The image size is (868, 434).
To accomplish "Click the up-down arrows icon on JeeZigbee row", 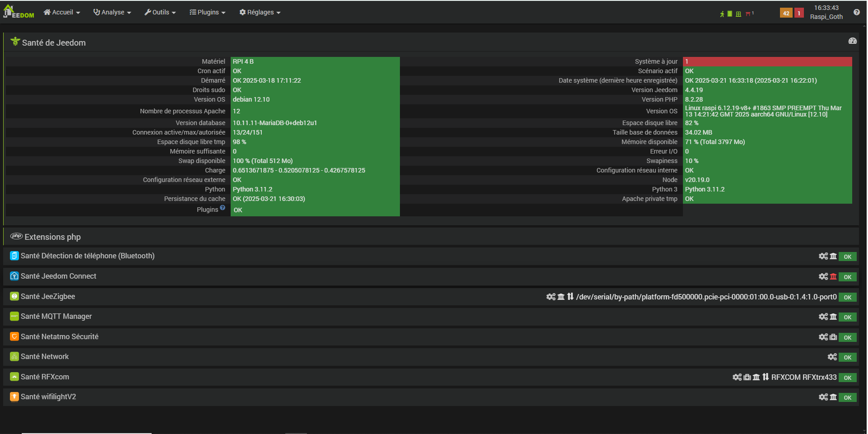I will click(571, 297).
